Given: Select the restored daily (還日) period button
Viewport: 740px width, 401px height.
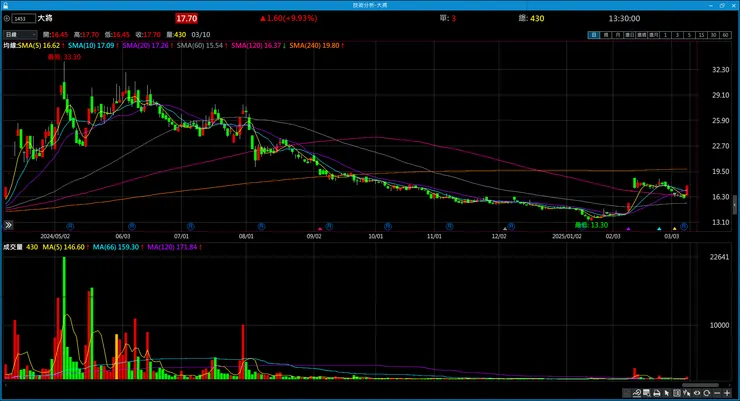Looking at the screenshot, I should pyautogui.click(x=630, y=35).
